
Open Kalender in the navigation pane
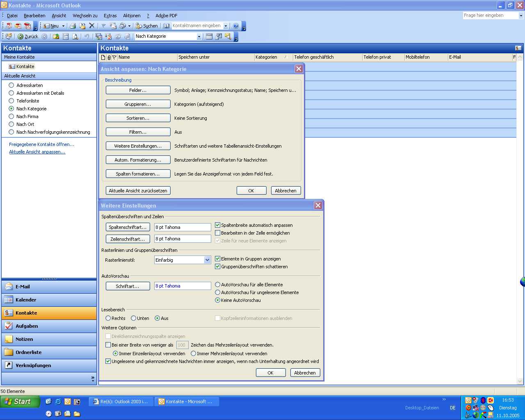[49, 300]
